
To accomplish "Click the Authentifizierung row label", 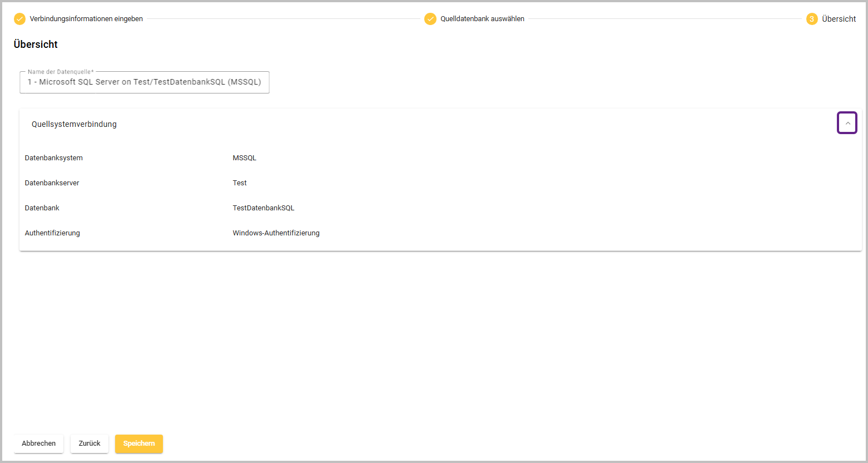I will 52,233.
